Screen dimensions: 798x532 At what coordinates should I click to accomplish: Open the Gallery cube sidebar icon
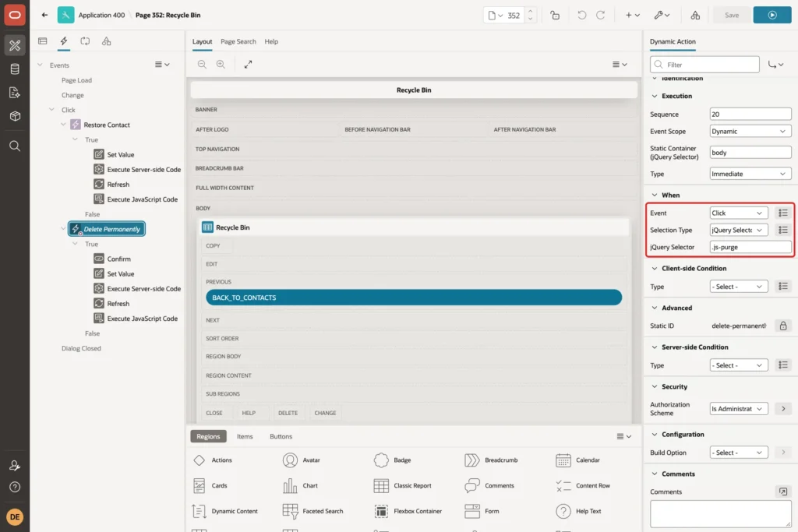point(15,116)
